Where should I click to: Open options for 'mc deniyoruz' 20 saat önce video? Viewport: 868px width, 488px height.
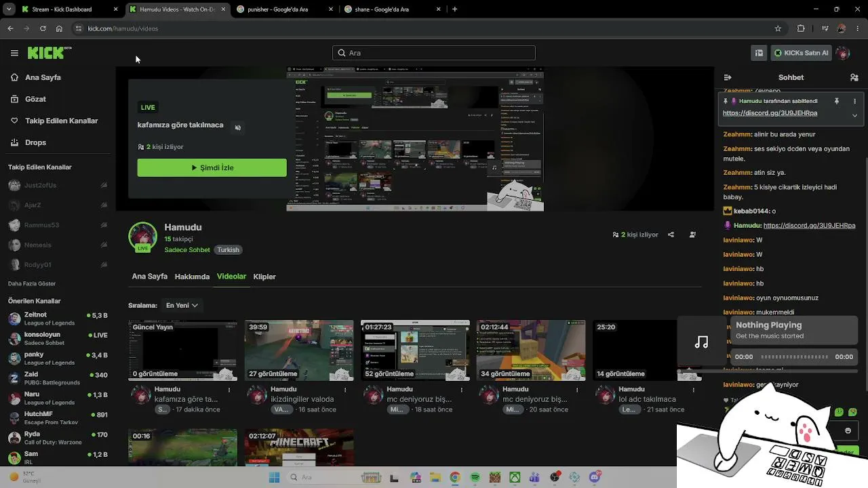pyautogui.click(x=576, y=390)
